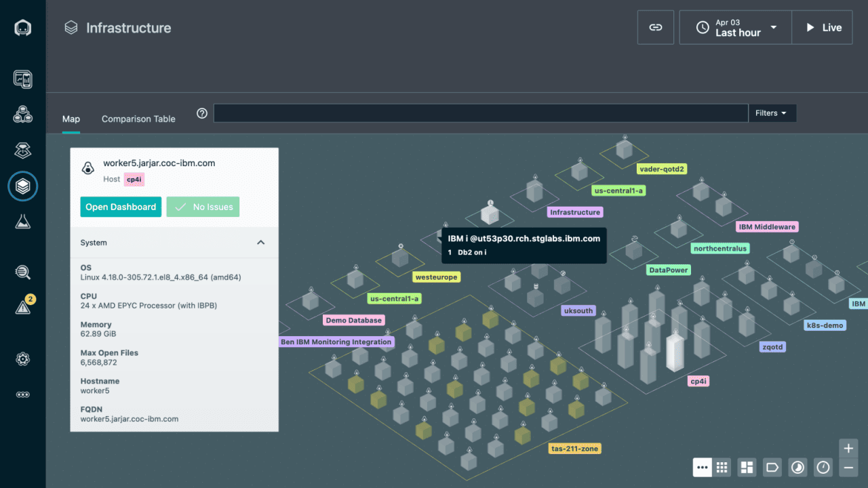Open the Filters dropdown
This screenshot has height=488, width=868.
(772, 113)
